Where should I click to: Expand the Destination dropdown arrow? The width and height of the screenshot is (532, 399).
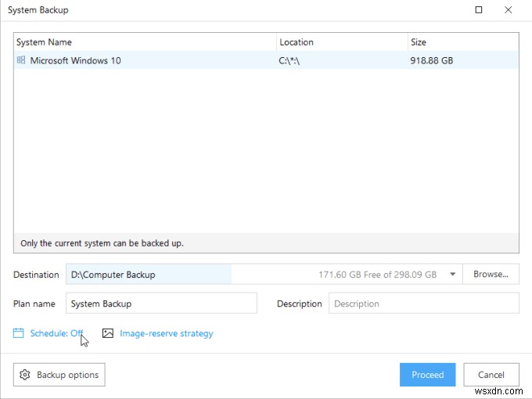click(453, 274)
